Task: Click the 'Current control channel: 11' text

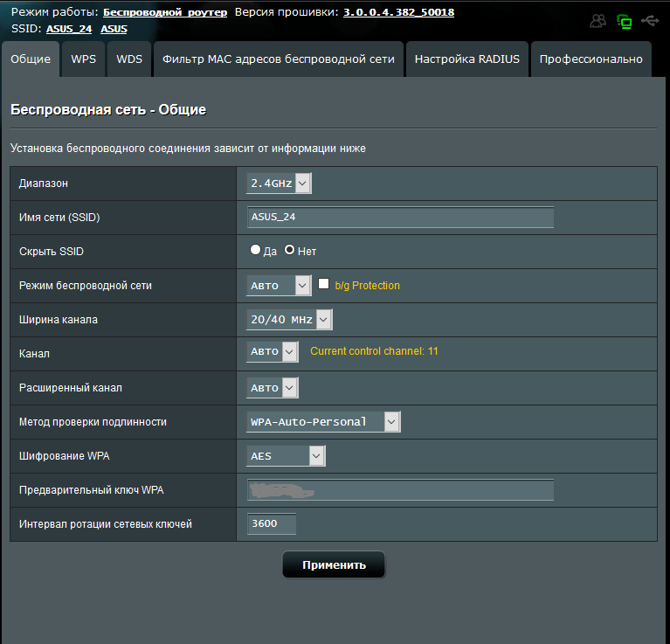Action: coord(374,351)
